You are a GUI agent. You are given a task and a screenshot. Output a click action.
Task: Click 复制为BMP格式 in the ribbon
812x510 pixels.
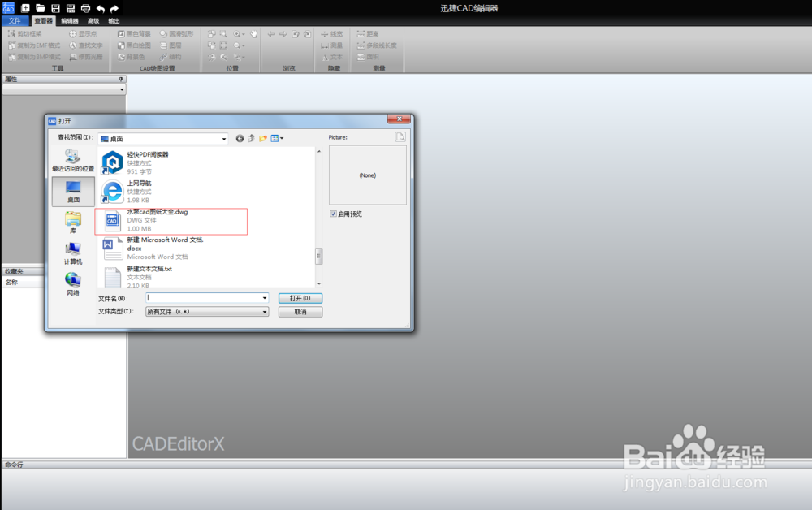(34, 57)
